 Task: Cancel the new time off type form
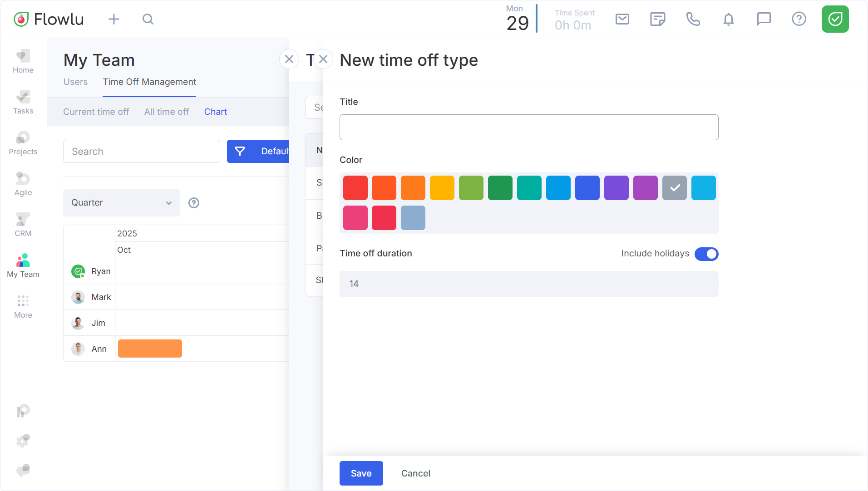415,473
